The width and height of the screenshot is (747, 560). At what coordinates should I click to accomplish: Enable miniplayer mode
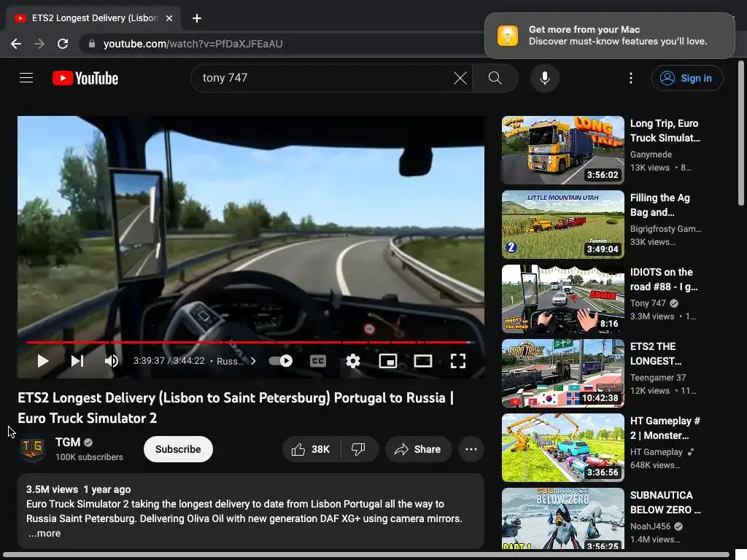(x=388, y=361)
